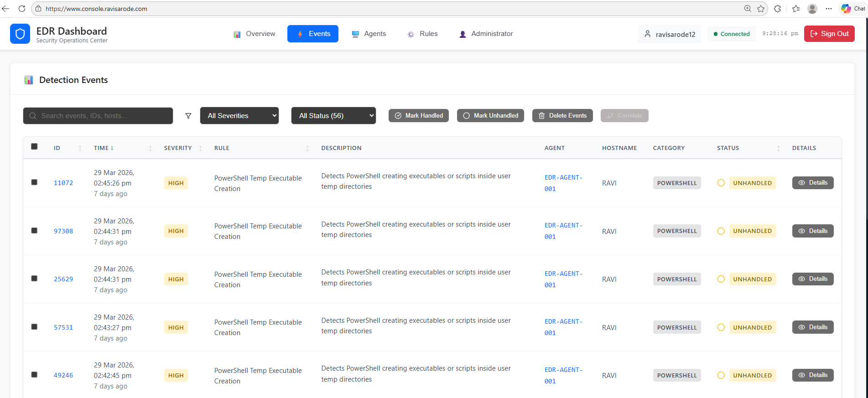Image resolution: width=868 pixels, height=398 pixels.
Task: Click the ravisarode12 user icon
Action: [647, 34]
